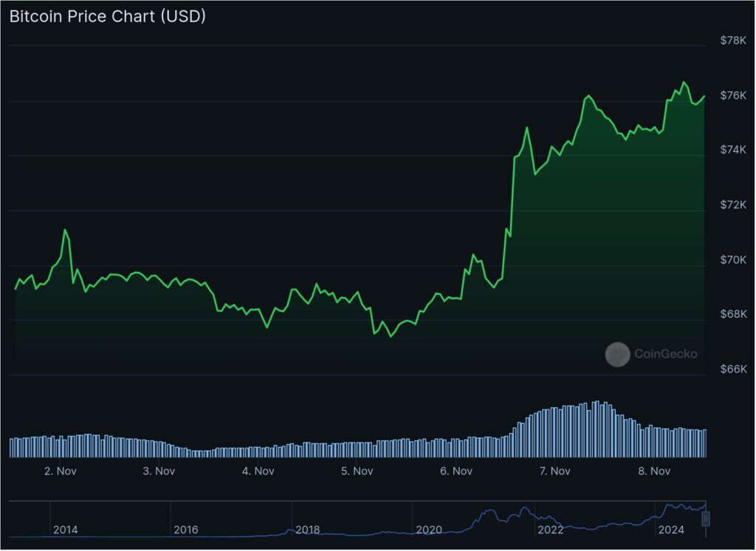756x551 pixels.
Task: Click the CoinGecko watermark text
Action: click(665, 355)
